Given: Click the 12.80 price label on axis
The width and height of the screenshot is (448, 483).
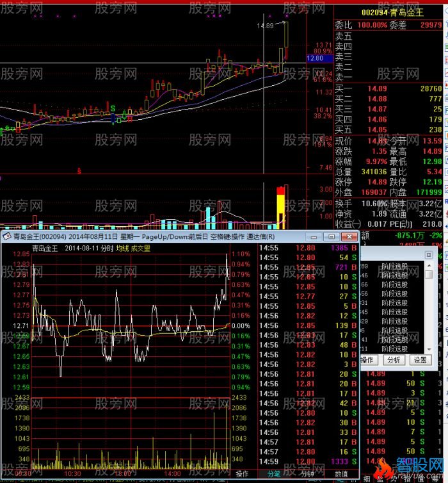Looking at the screenshot, I should pos(316,58).
